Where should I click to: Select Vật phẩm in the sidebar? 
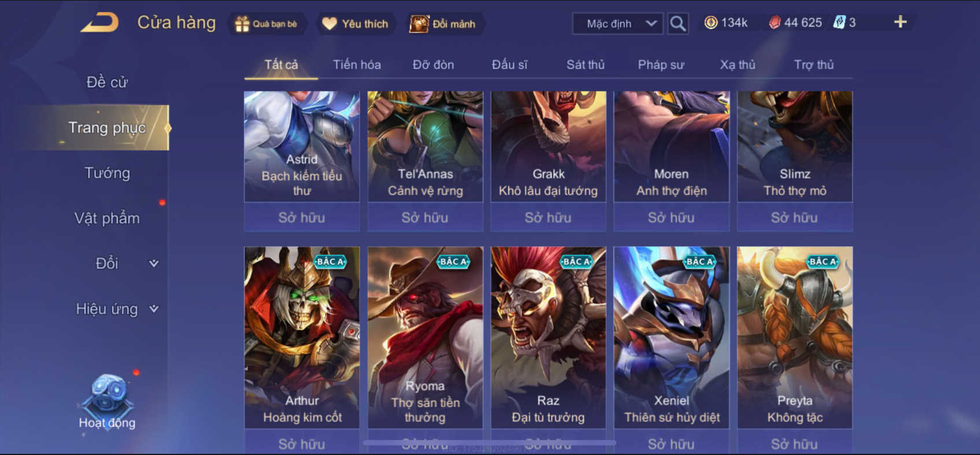point(107,218)
